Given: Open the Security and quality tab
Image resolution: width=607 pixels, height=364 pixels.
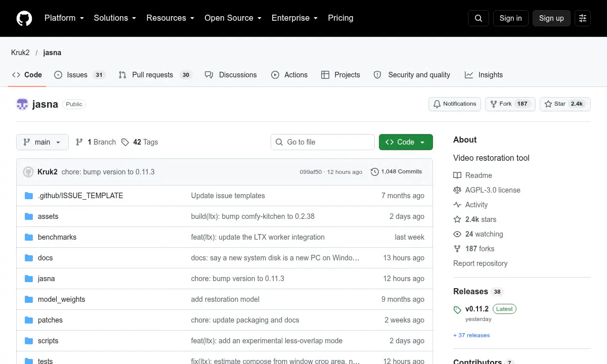Looking at the screenshot, I should (412, 75).
